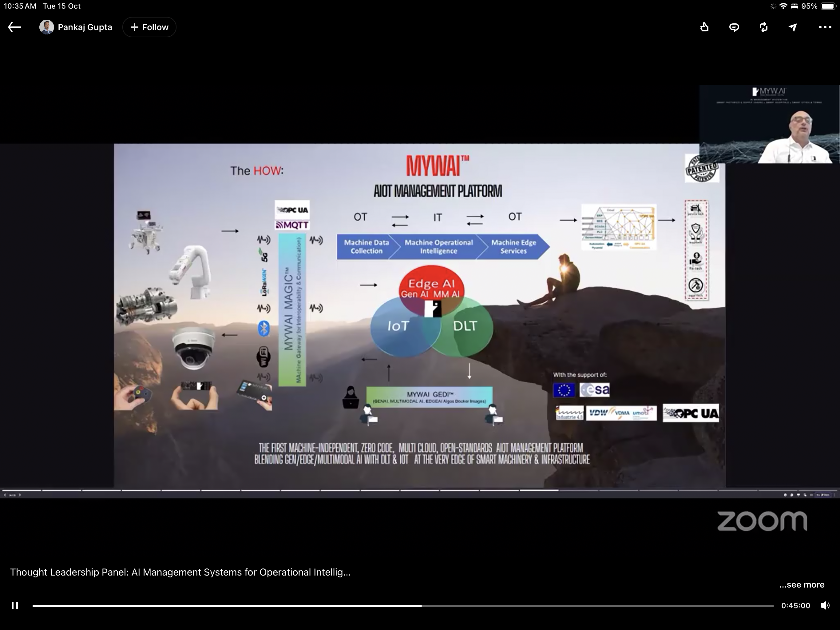The image size is (840, 630).
Task: Tap the elapsed time label 0:45:00
Action: [795, 606]
